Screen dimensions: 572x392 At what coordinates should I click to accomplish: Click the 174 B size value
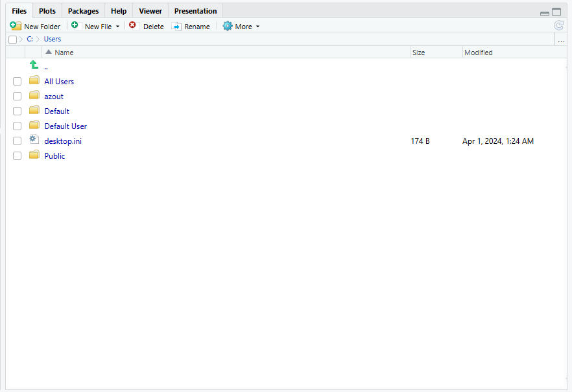coord(420,141)
